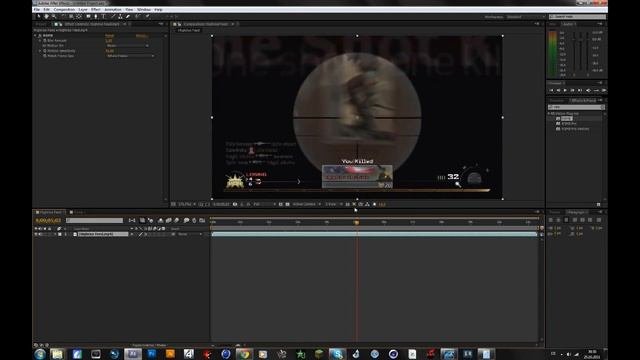This screenshot has height=360, width=640.
Task: Select the Selection arrow tool
Action: pyautogui.click(x=39, y=17)
